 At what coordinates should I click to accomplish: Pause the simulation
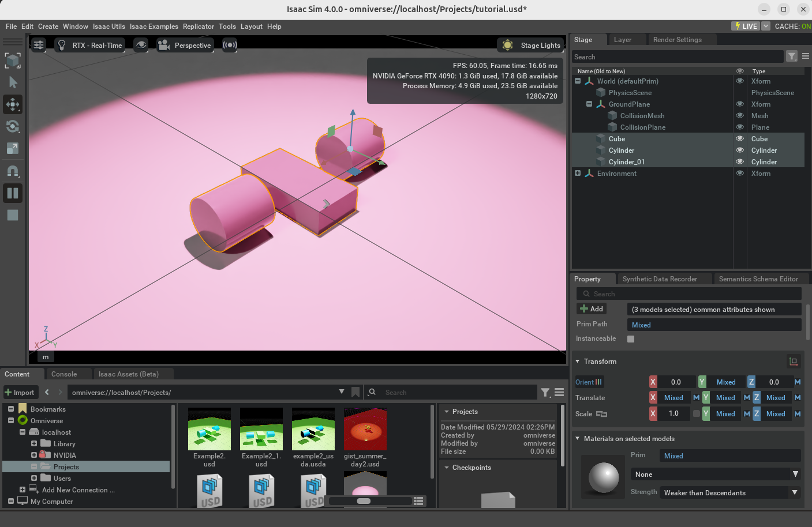tap(13, 193)
